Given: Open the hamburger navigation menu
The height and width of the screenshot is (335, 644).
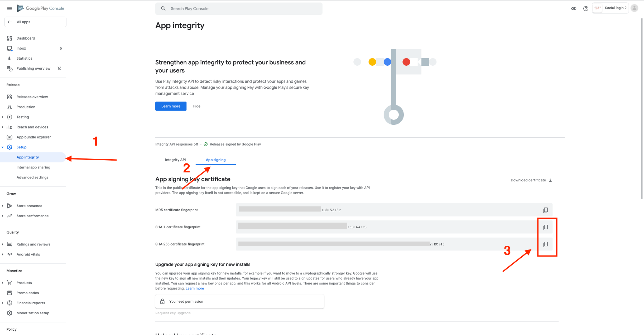Looking at the screenshot, I should 9,8.
